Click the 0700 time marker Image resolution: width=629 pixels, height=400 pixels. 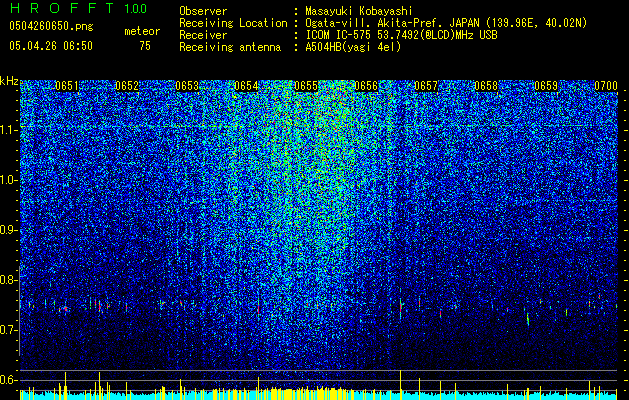(x=606, y=86)
